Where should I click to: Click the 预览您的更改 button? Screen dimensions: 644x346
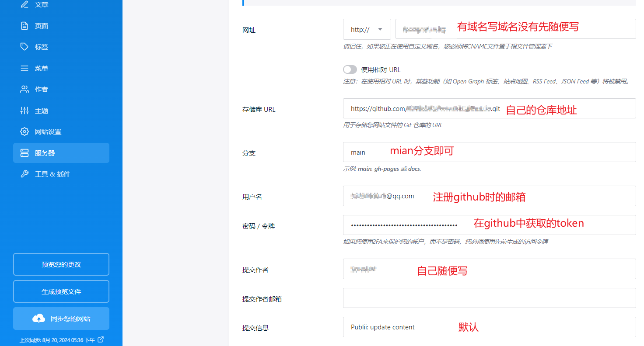pos(61,264)
